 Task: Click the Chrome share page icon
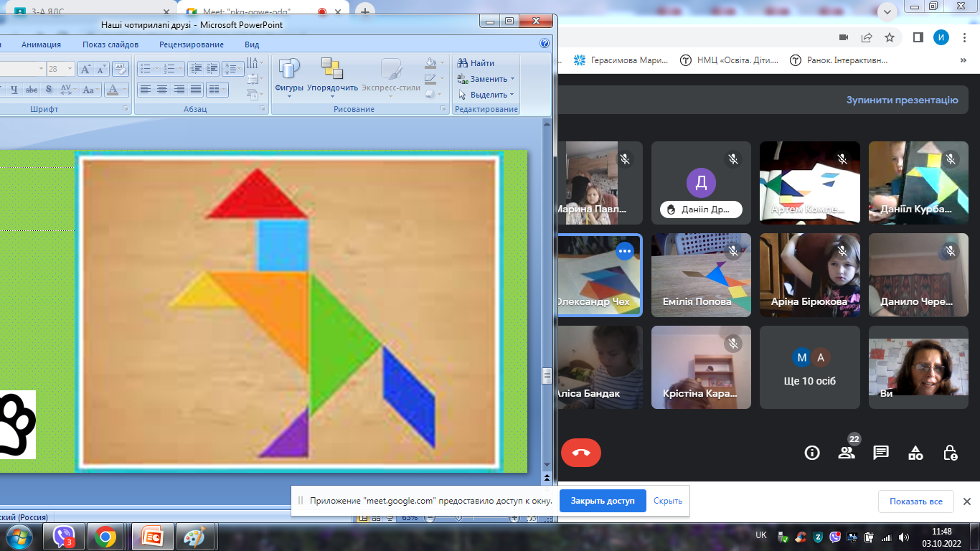[x=867, y=37]
